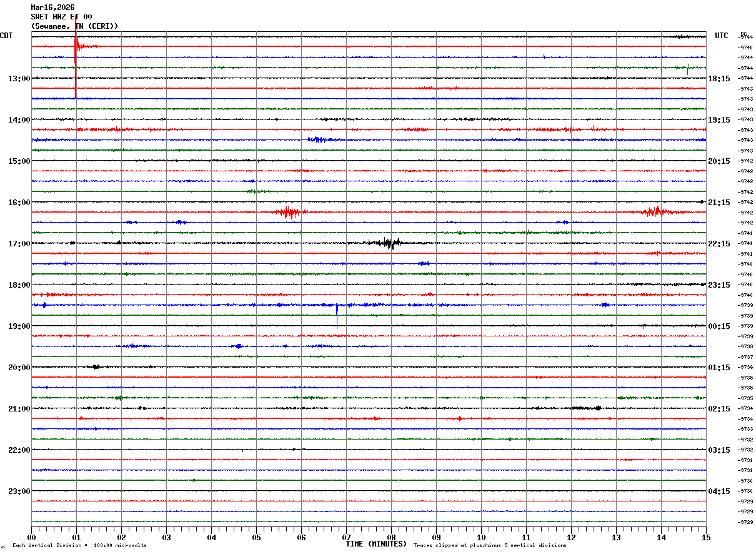Image resolution: width=756 pixels, height=554 pixels.
Task: Click the 04:15 UTC time label
Action: click(x=719, y=491)
